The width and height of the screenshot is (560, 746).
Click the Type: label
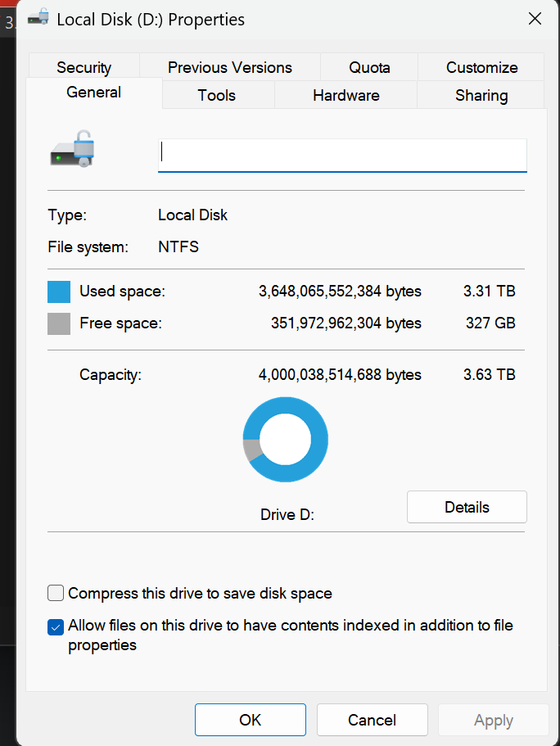tap(67, 215)
